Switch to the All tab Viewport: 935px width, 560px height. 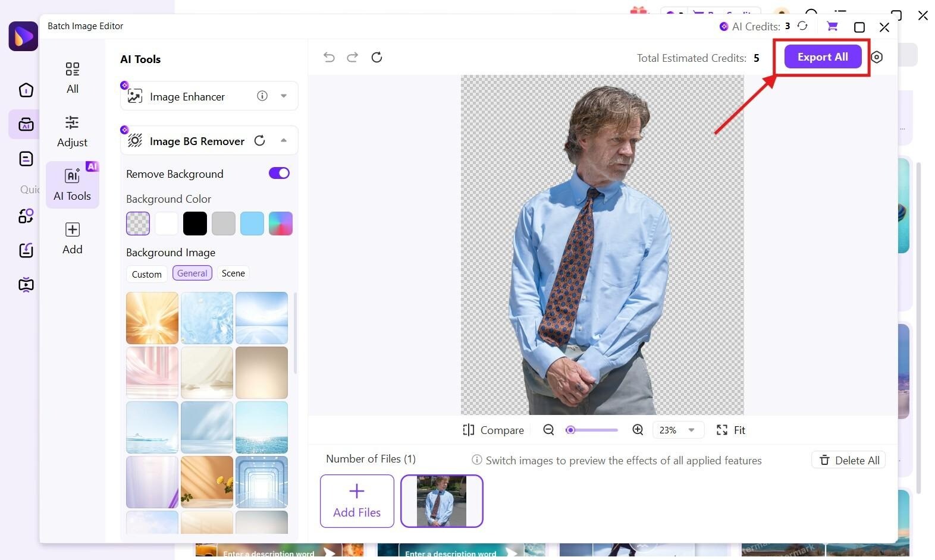(x=73, y=78)
